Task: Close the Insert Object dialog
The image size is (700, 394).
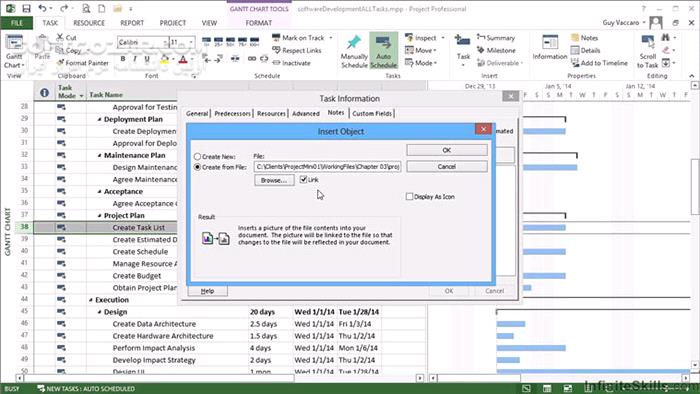Action: (x=483, y=129)
